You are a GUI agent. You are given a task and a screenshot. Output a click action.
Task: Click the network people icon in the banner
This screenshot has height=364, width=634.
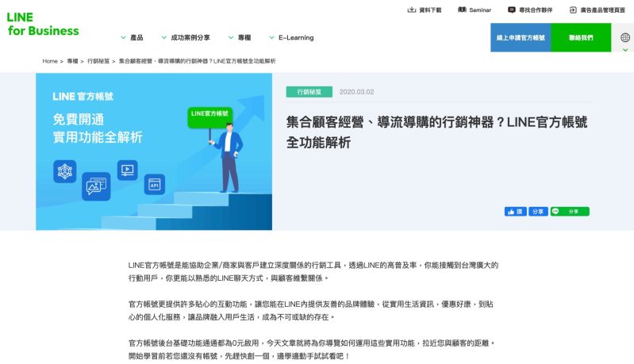pyautogui.click(x=65, y=171)
